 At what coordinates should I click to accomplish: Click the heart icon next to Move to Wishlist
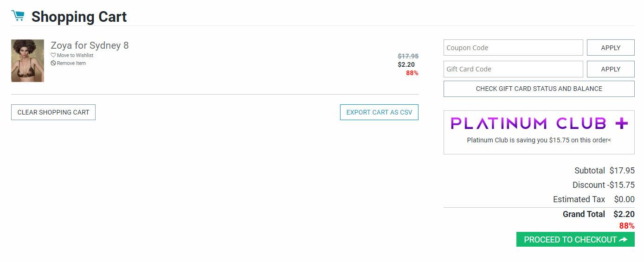[53, 55]
